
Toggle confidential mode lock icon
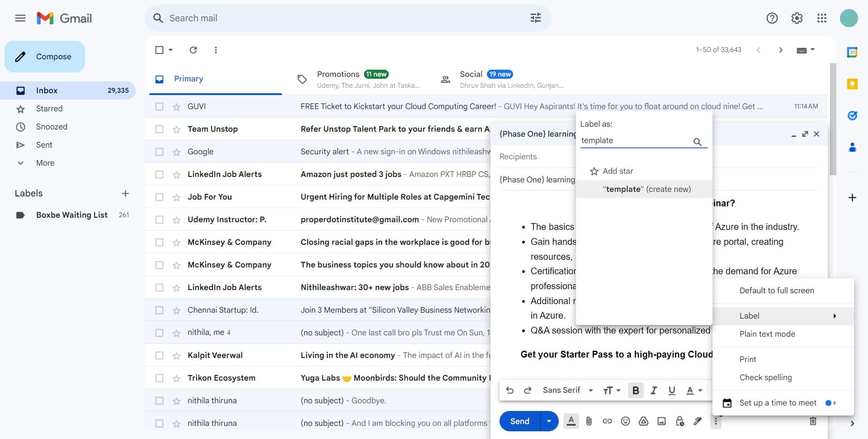coord(679,421)
